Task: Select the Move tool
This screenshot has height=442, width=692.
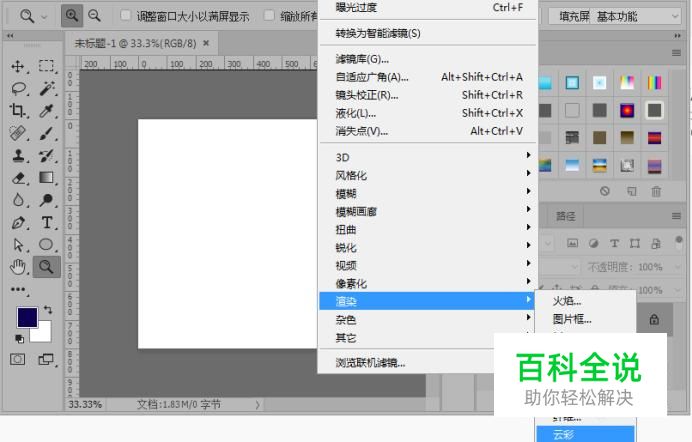Action: click(x=18, y=66)
